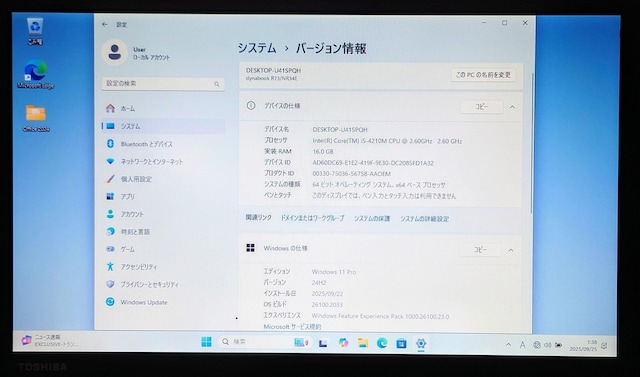Click the Windows Update sync icon
Image resolution: width=640 pixels, height=377 pixels.
click(x=110, y=302)
